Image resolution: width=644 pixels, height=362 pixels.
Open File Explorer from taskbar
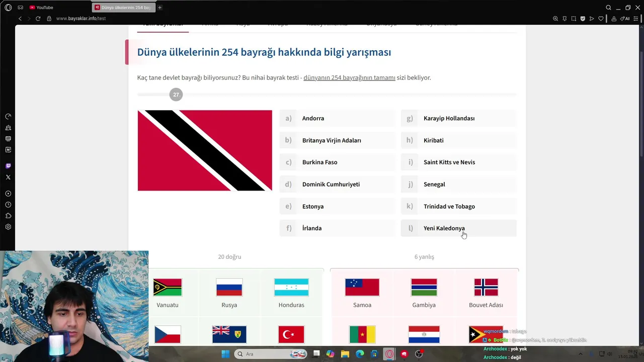pos(345,354)
